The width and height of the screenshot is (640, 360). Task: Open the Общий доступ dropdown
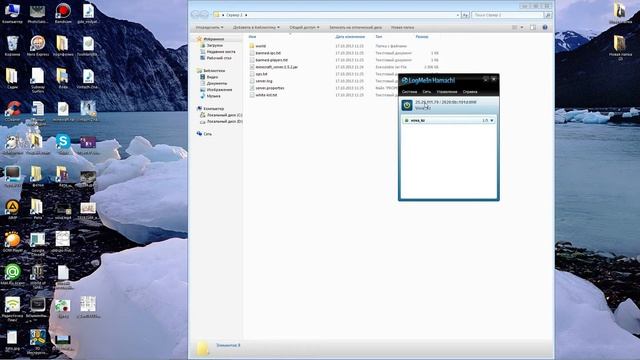coord(304,27)
